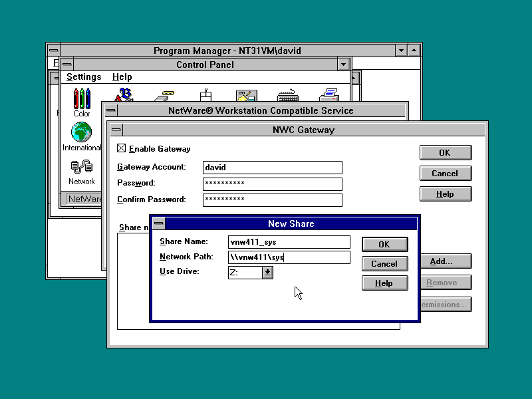Open the New Share dialog's system menu box
Image resolution: width=532 pixels, height=399 pixels.
159,223
